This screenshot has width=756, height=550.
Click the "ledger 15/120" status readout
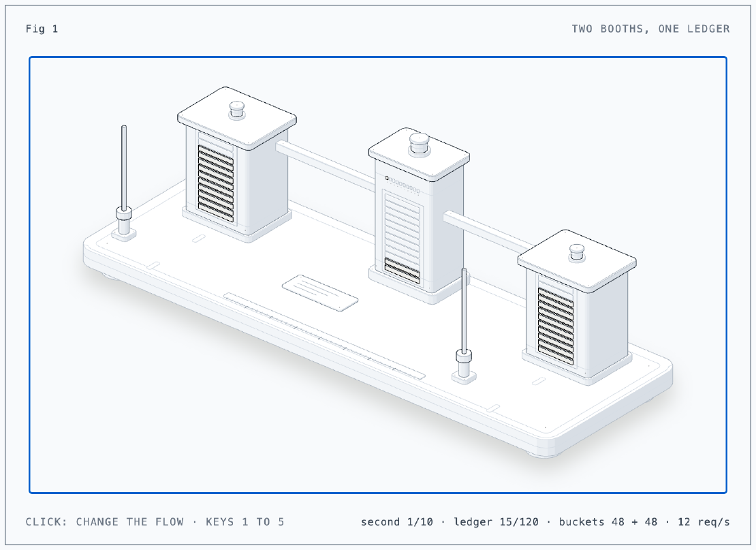coord(496,522)
